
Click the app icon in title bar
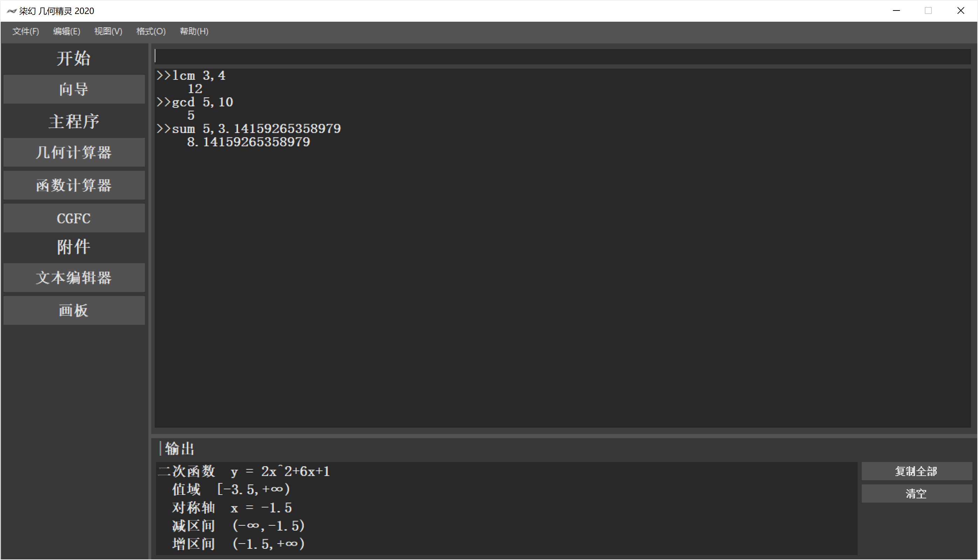coord(12,11)
